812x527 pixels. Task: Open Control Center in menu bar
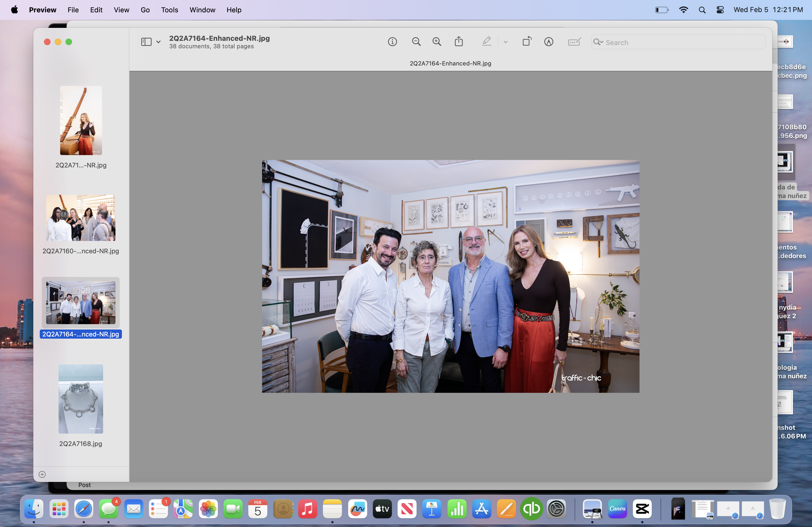[720, 10]
